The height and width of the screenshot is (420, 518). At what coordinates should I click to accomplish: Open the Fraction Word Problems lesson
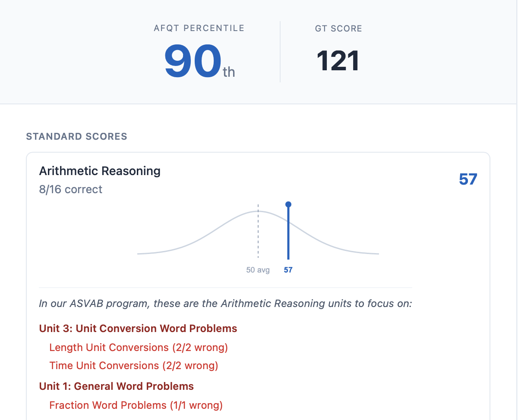click(136, 405)
